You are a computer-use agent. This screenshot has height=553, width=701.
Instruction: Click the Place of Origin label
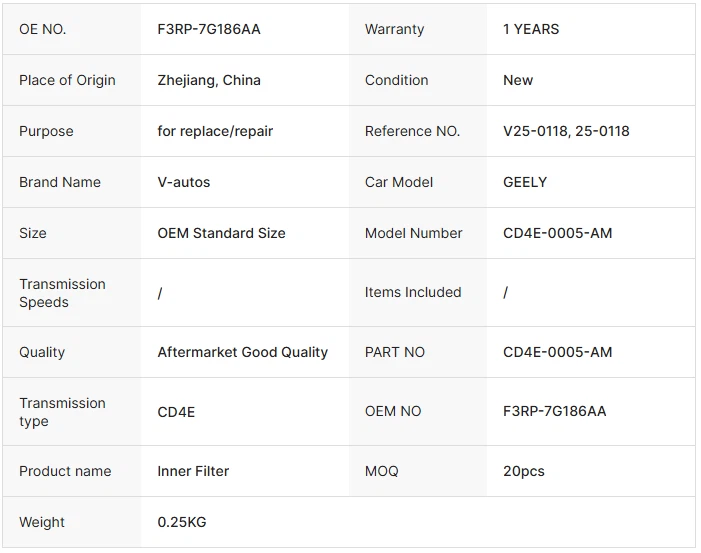[67, 80]
